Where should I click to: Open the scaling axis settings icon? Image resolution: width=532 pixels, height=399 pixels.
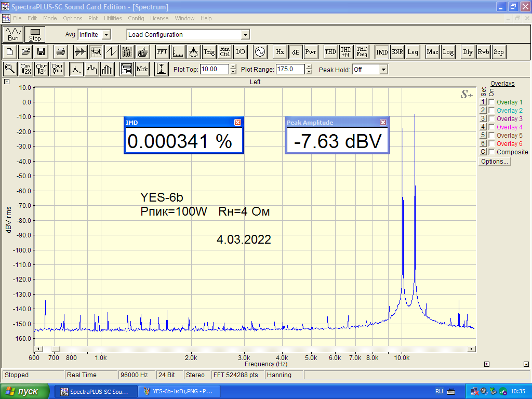[178, 52]
